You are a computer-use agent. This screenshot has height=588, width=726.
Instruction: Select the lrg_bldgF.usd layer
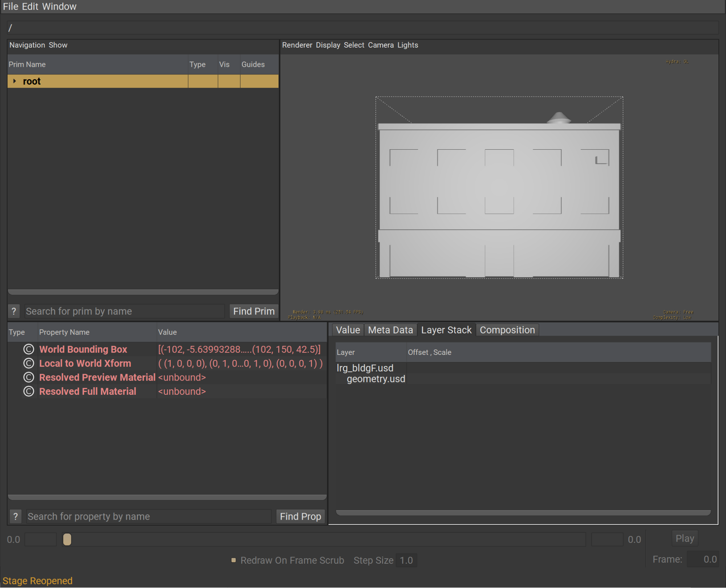click(x=365, y=368)
